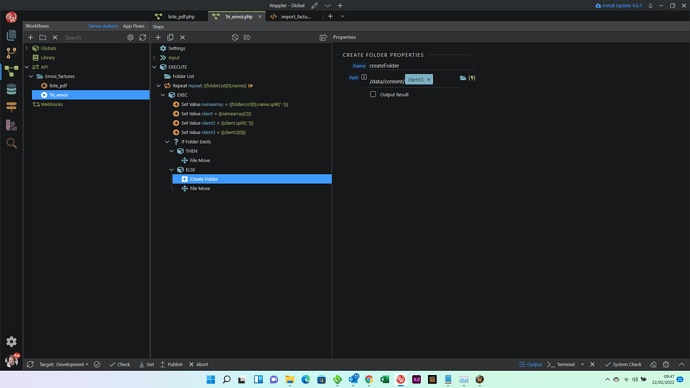Run System Check
Viewport: 690px width, 388px height.
coord(623,364)
